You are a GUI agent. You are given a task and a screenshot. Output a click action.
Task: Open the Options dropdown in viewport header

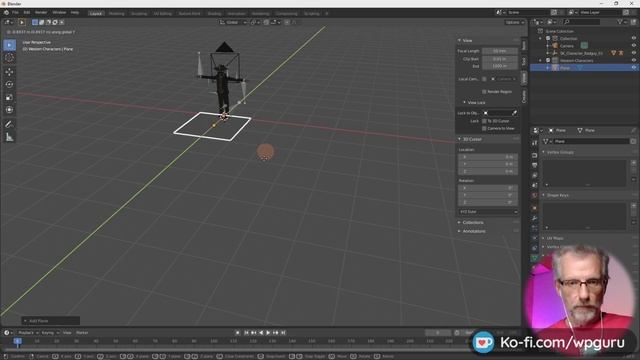[514, 22]
